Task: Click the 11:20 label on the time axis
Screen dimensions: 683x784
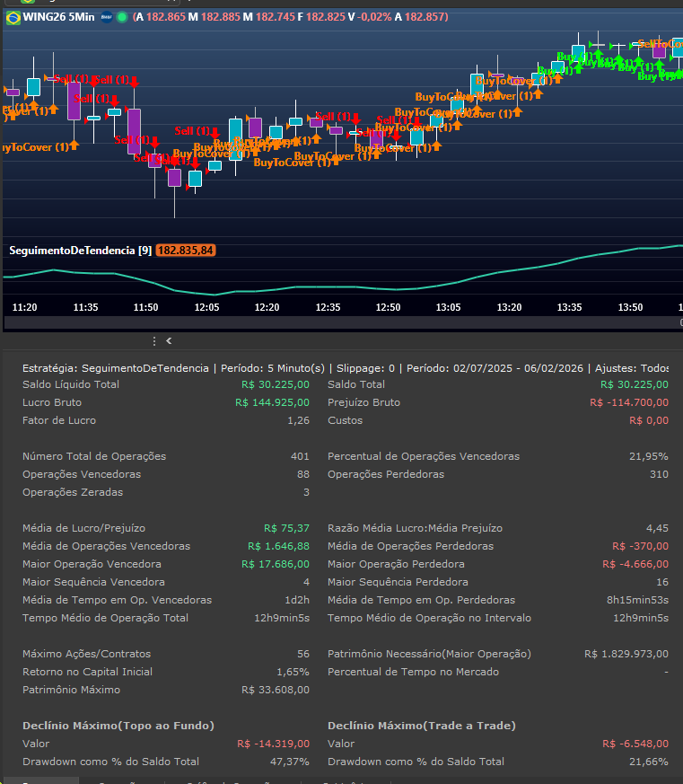Action: (x=25, y=307)
